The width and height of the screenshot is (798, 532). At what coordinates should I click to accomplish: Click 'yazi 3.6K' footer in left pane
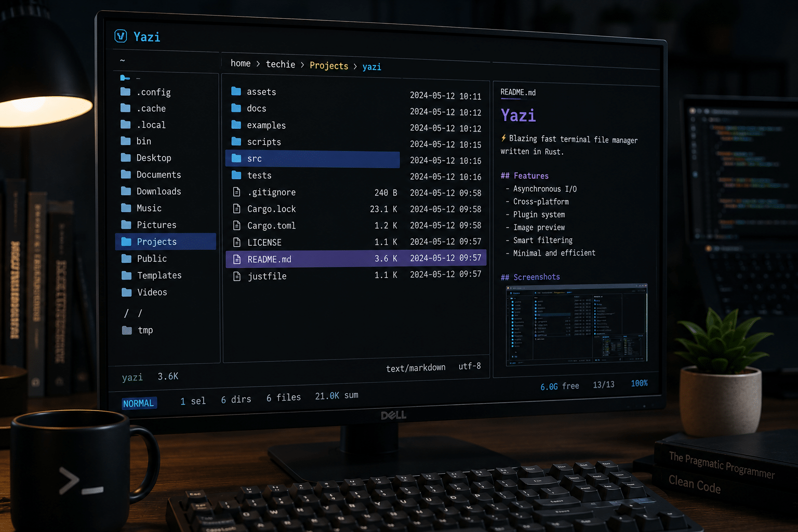pos(150,377)
